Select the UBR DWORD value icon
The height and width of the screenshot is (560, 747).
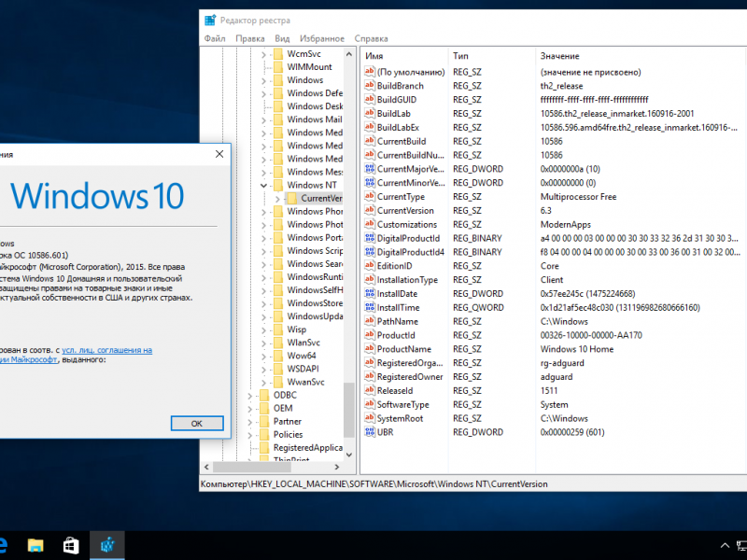coord(369,432)
